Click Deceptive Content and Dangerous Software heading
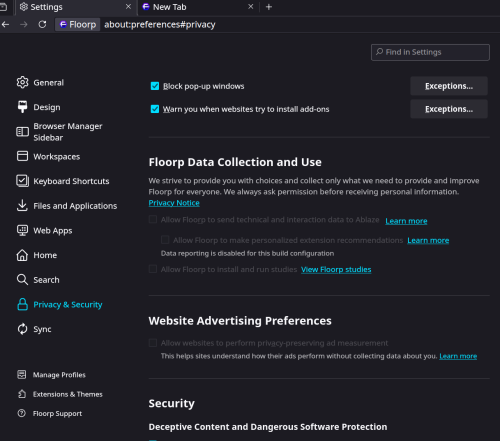Screen dimensions: 500x441 coord(268,427)
